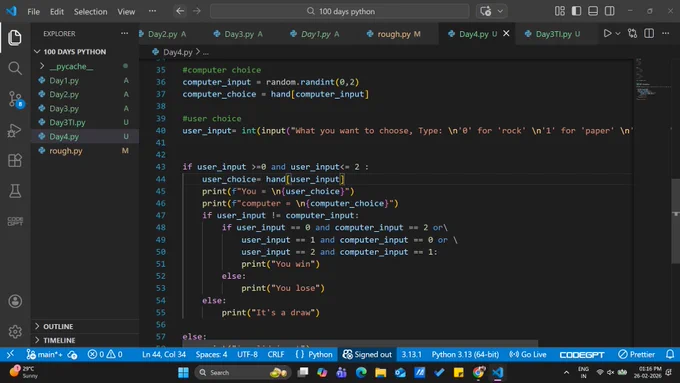Click CODEGPT in status bar

(582, 355)
